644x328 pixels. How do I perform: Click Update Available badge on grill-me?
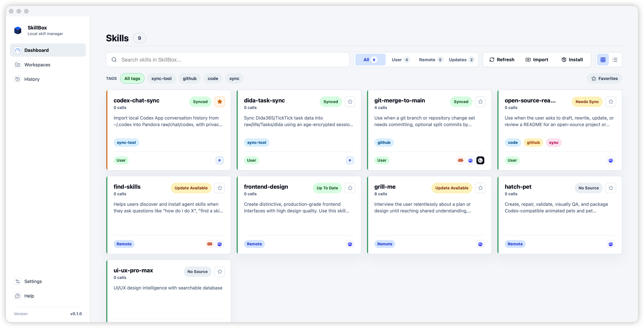452,188
